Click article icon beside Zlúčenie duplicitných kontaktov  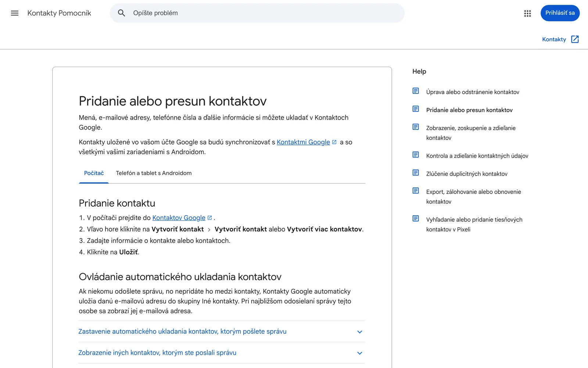tap(416, 173)
